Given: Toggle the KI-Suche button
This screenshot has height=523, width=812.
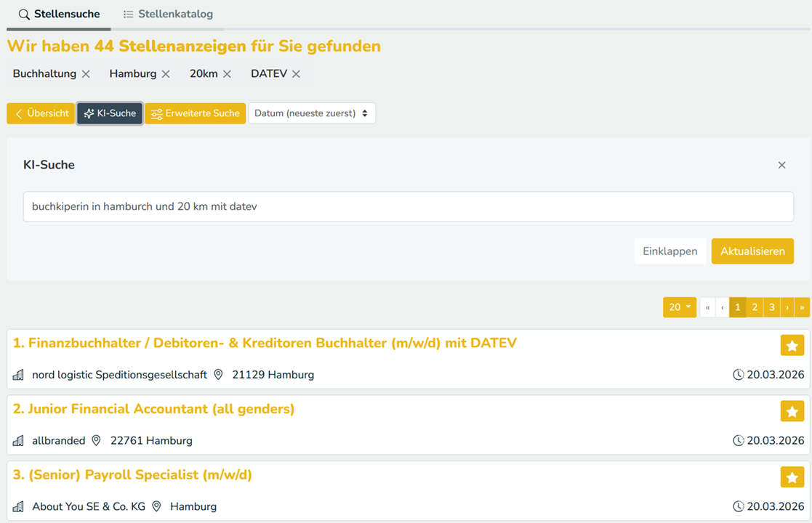Looking at the screenshot, I should [110, 113].
